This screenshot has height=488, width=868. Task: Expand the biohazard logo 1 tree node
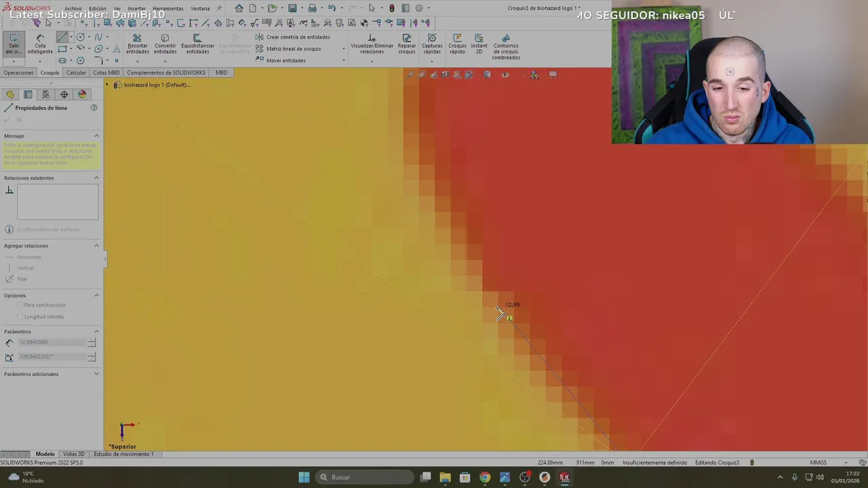(106, 85)
